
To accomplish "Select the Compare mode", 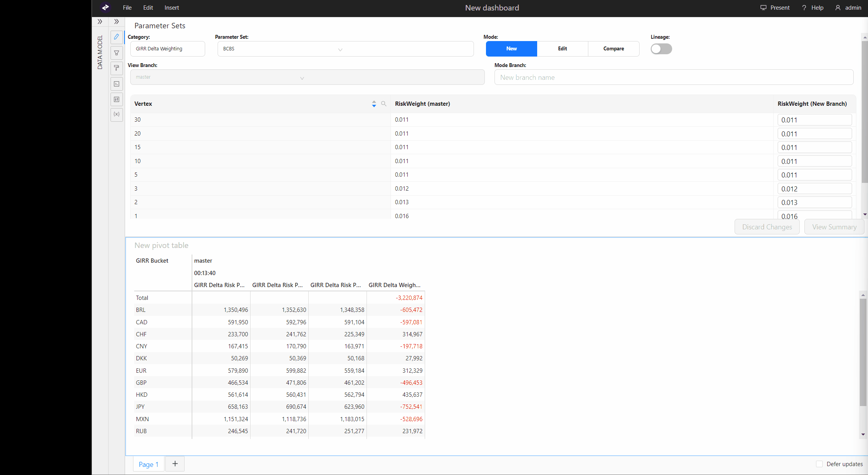I will [x=614, y=49].
